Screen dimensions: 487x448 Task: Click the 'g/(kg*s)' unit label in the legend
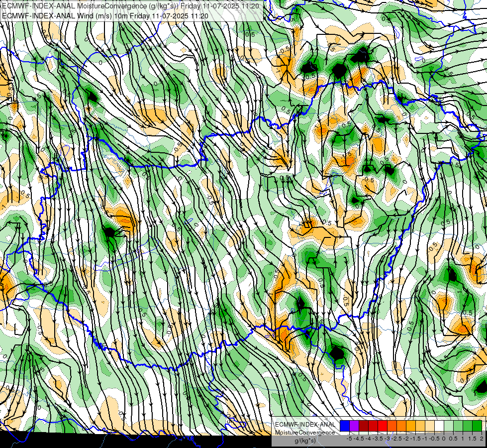[x=305, y=441]
